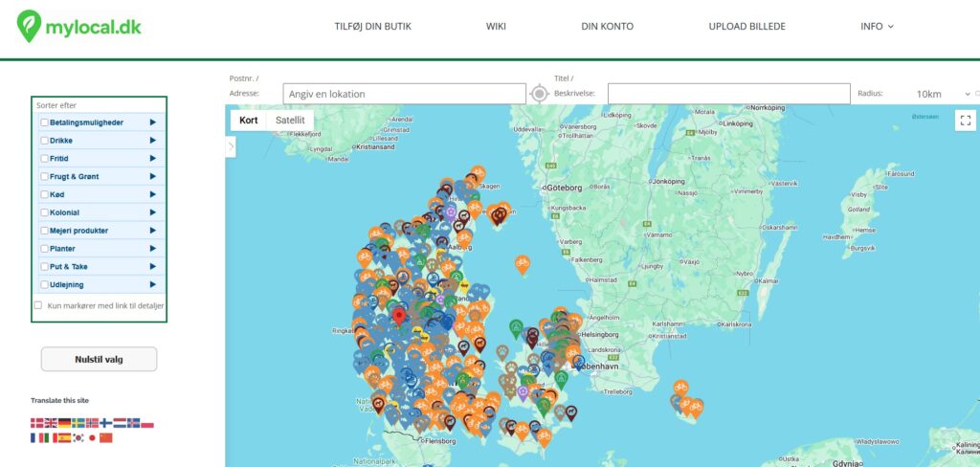Image resolution: width=980 pixels, height=467 pixels.
Task: Select the Chinese flag translation
Action: (x=106, y=437)
